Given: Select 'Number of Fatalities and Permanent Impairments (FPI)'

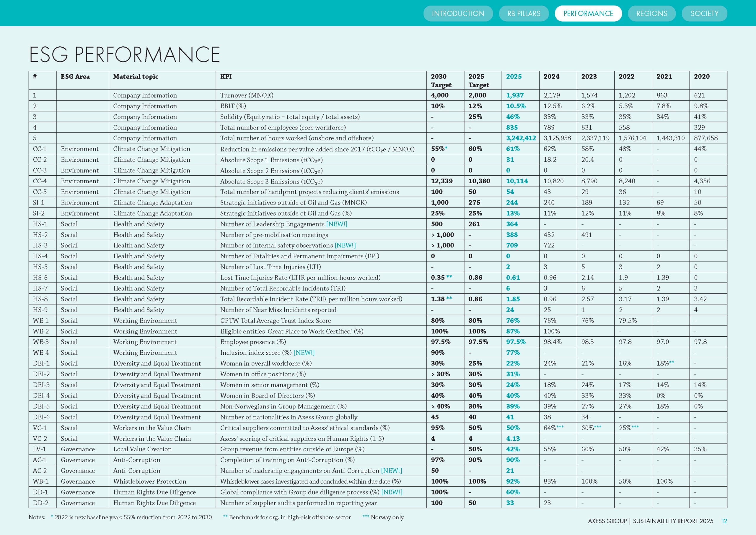Looking at the screenshot, I should tap(300, 256).
